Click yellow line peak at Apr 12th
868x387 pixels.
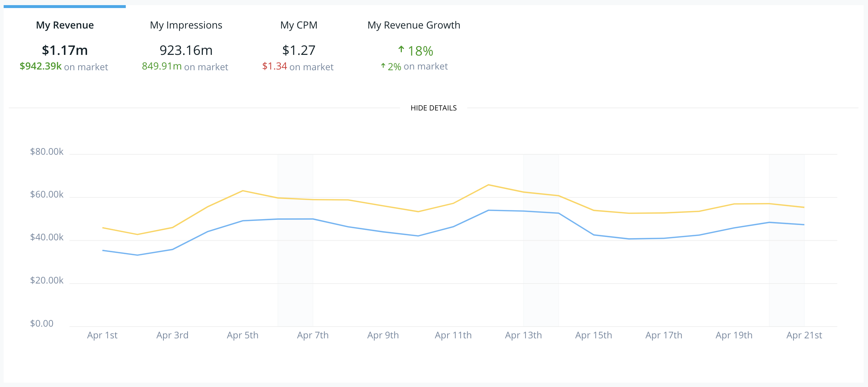(x=488, y=185)
